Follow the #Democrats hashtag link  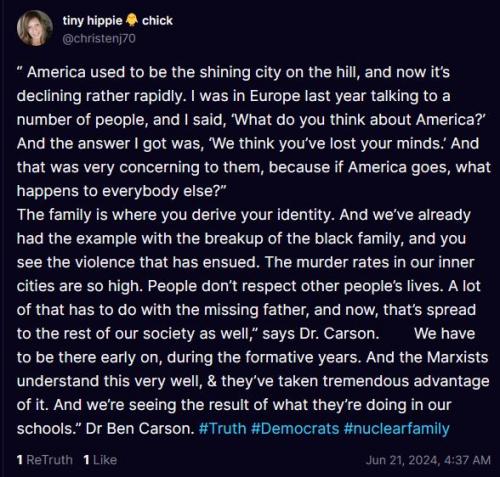click(295, 428)
